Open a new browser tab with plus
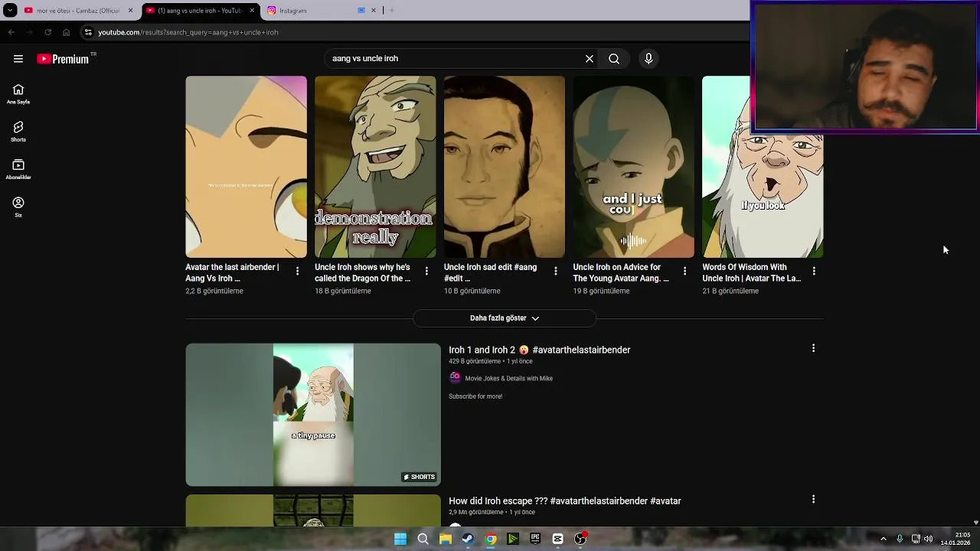This screenshot has height=551, width=980. pos(392,11)
